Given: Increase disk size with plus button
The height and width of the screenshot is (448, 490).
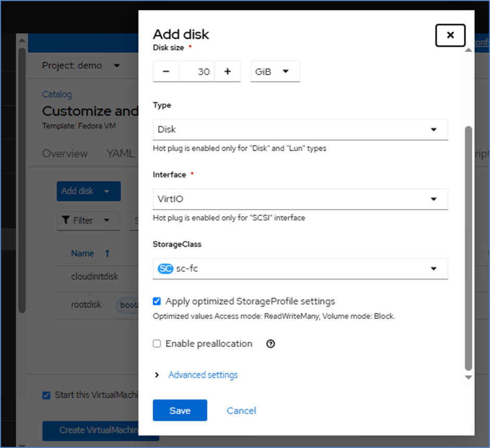Looking at the screenshot, I should (227, 72).
